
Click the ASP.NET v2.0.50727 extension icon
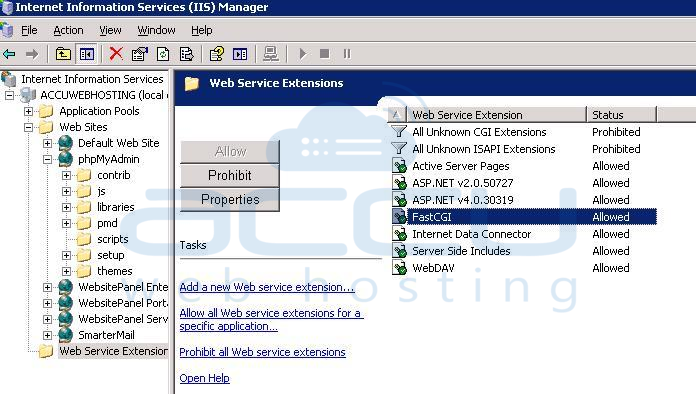pos(399,183)
